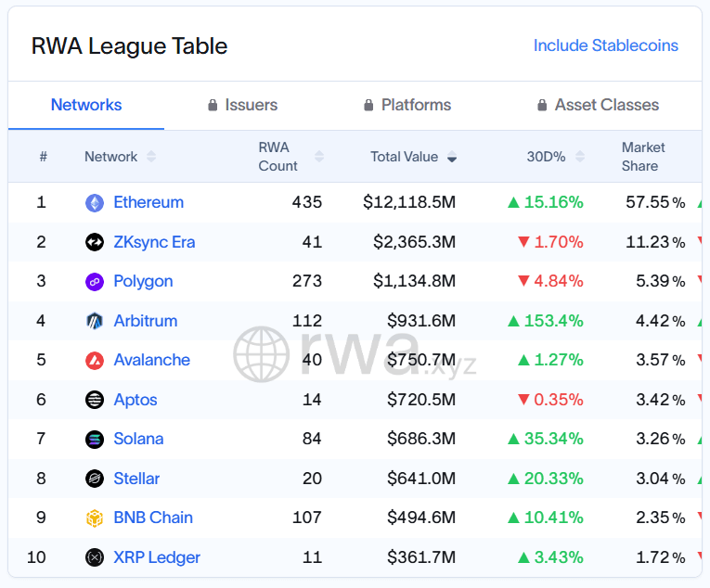The width and height of the screenshot is (710, 588).
Task: Click the Arbitrum logo icon
Action: (95, 321)
